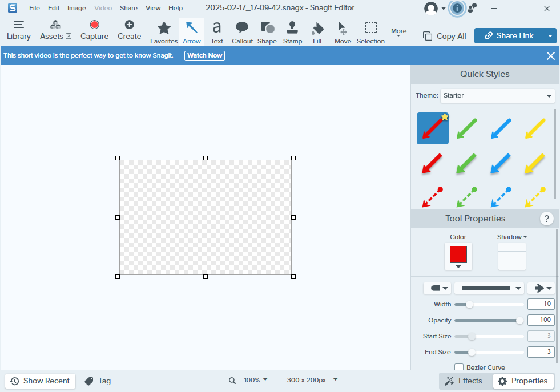Pick the red dashed arrow style
560x392 pixels.
tap(433, 197)
